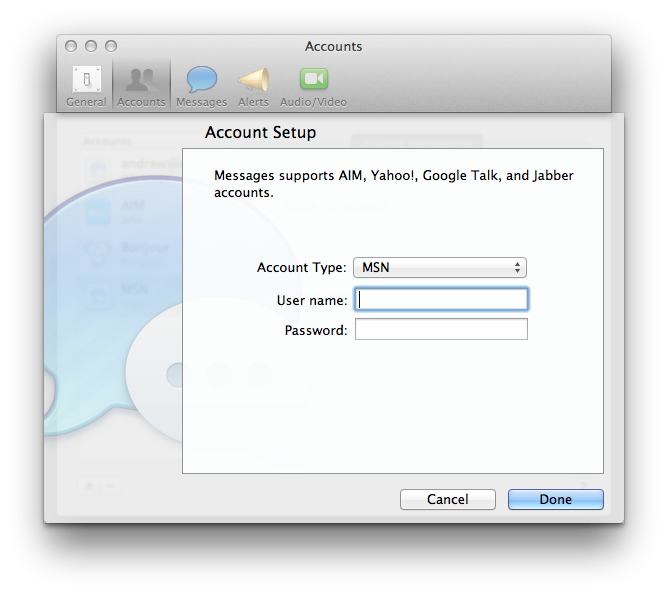
Task: Open the Audio/Video preferences pane
Action: coord(314,86)
